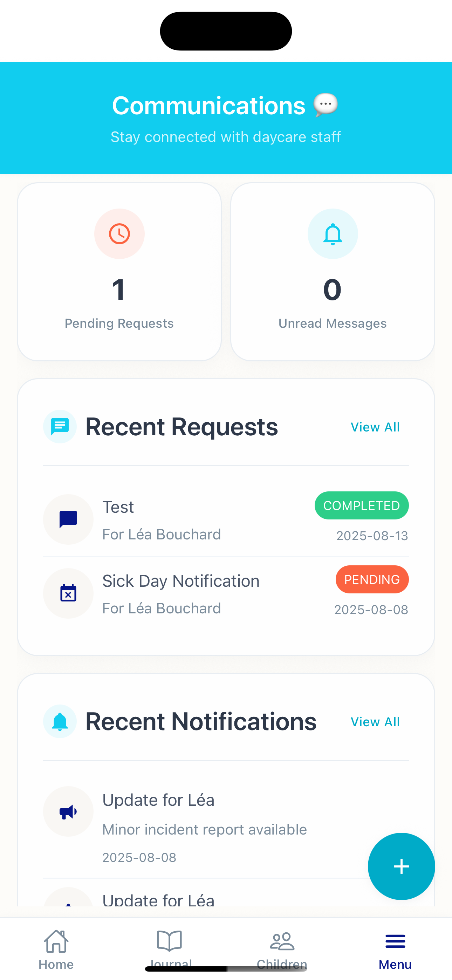
Task: Tap the PENDING status badge
Action: tap(372, 579)
